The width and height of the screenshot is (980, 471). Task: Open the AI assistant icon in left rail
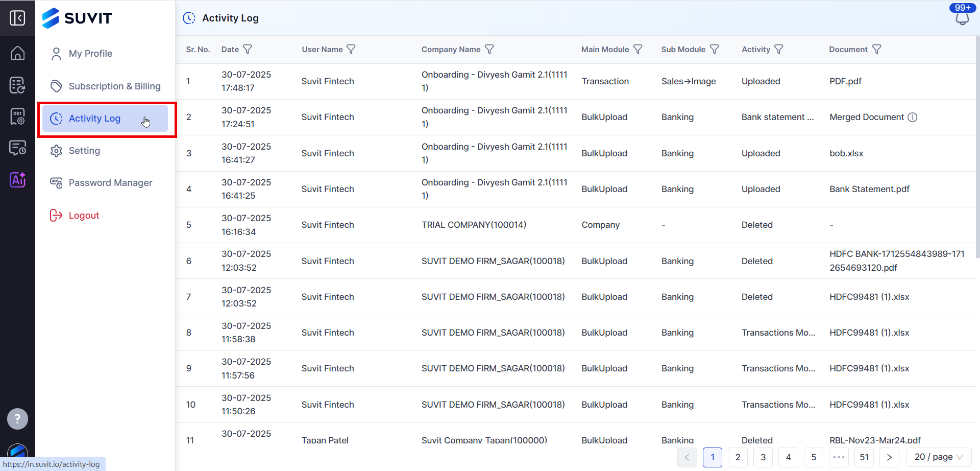(17, 180)
